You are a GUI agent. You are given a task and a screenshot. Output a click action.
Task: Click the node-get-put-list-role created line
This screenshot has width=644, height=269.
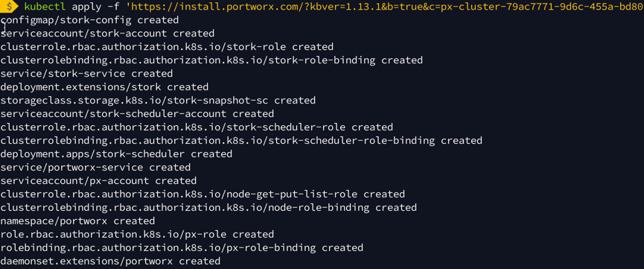203,194
